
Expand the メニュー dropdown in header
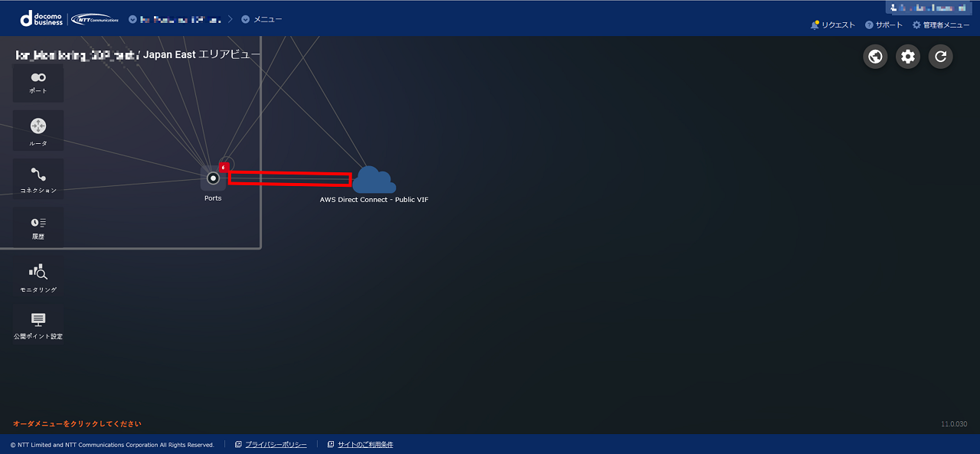(x=262, y=19)
